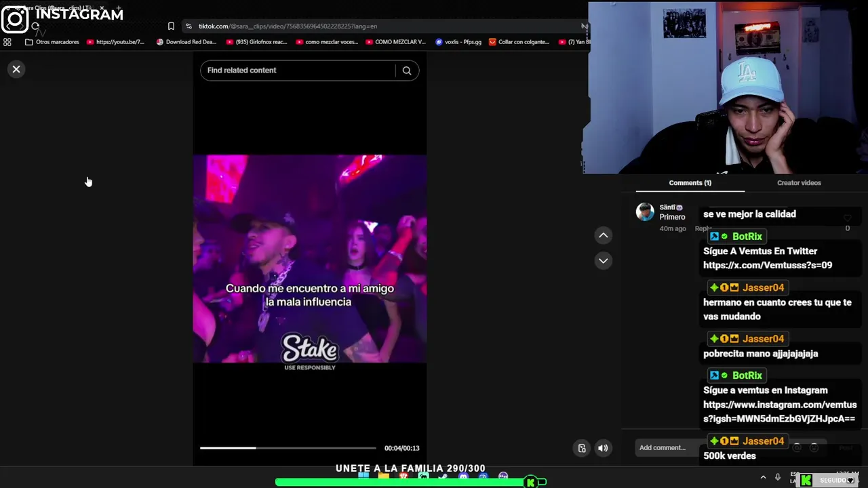Click the Primero comment text
Viewport: 868px width, 488px height.
click(672, 217)
